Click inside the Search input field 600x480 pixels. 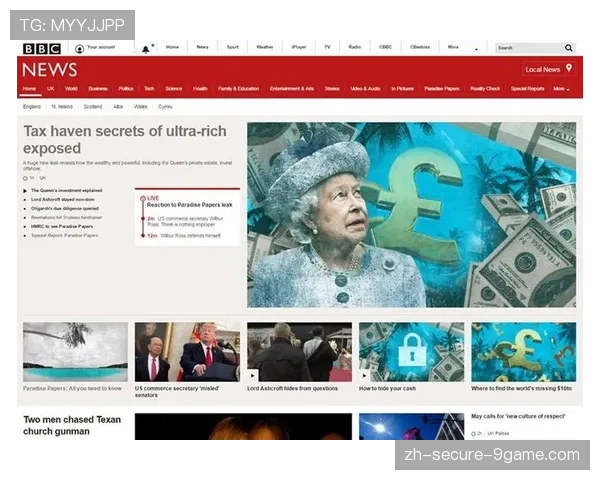[528, 48]
